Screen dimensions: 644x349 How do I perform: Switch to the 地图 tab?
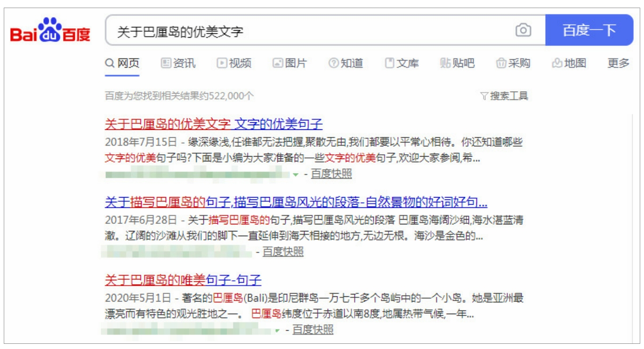click(x=569, y=63)
